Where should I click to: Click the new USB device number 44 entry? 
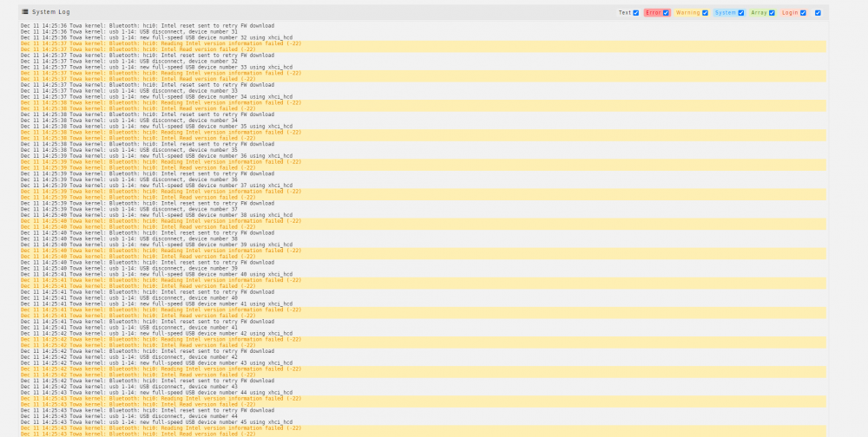tap(156, 393)
